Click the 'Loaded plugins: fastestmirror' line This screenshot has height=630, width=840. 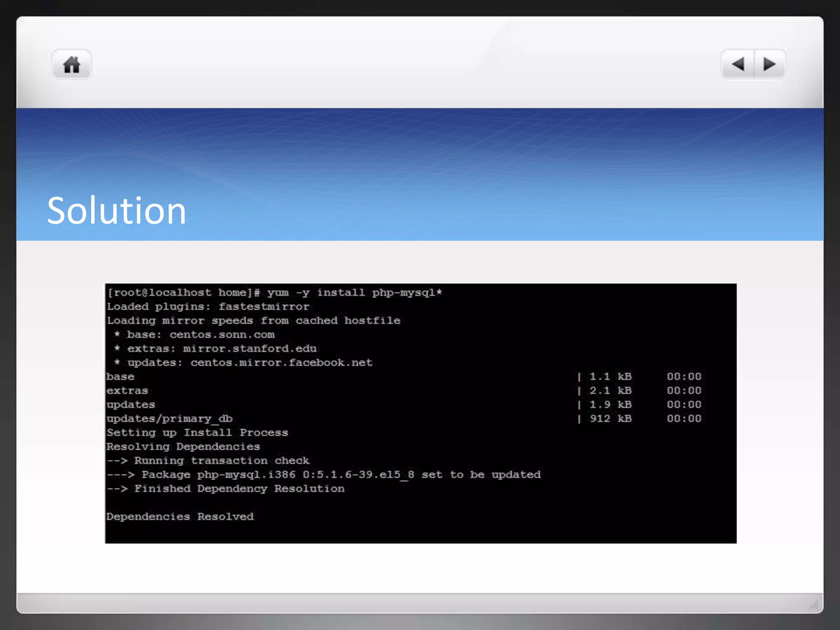click(x=208, y=307)
